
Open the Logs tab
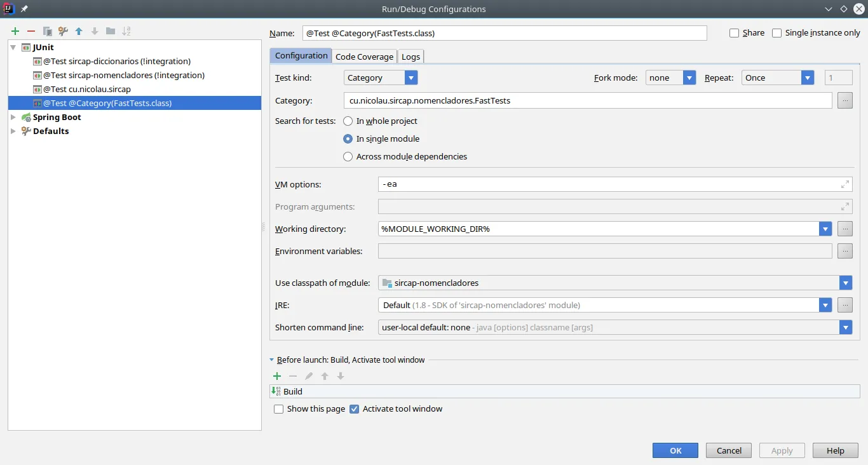tap(410, 57)
